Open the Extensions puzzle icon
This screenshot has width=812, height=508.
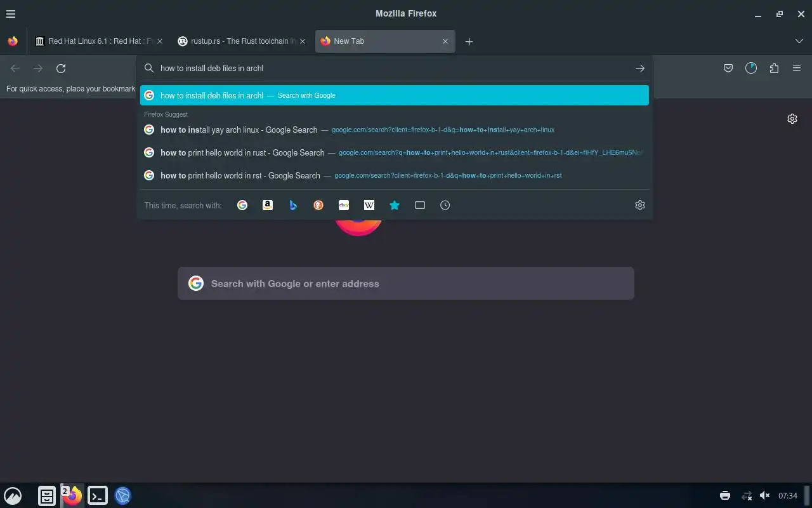(x=774, y=68)
